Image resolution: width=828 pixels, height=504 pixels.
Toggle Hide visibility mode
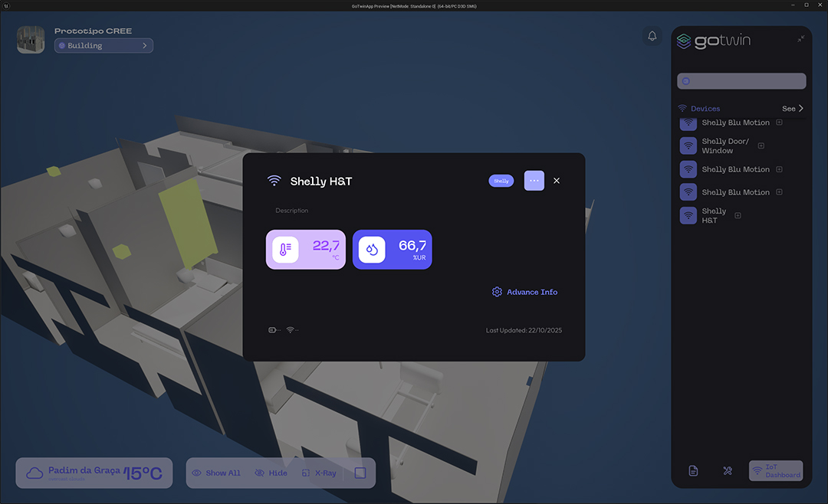pyautogui.click(x=271, y=473)
